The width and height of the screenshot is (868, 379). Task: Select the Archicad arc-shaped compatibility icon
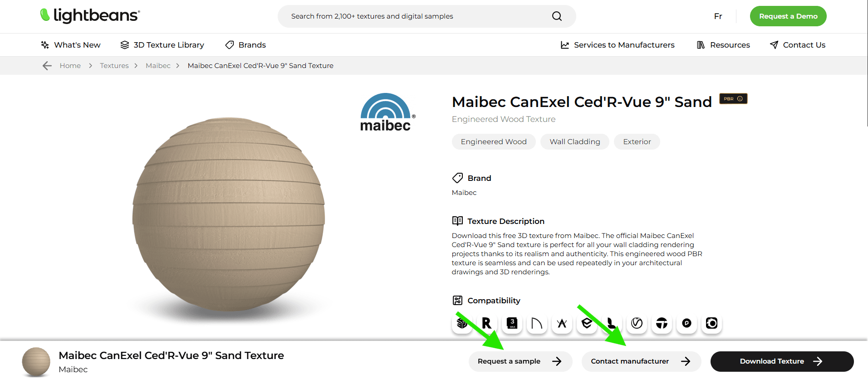[x=537, y=323]
